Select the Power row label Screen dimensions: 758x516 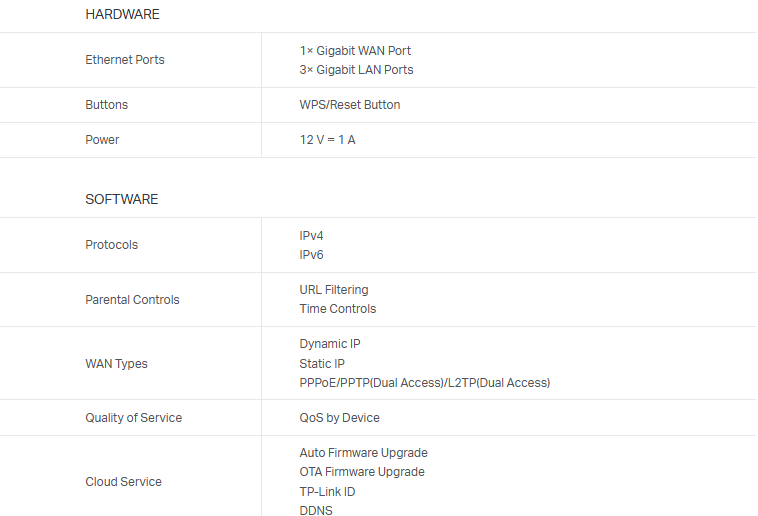pos(102,140)
